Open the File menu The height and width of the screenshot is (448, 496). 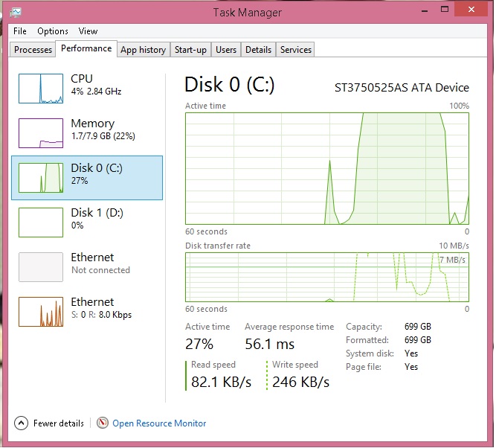[20, 31]
